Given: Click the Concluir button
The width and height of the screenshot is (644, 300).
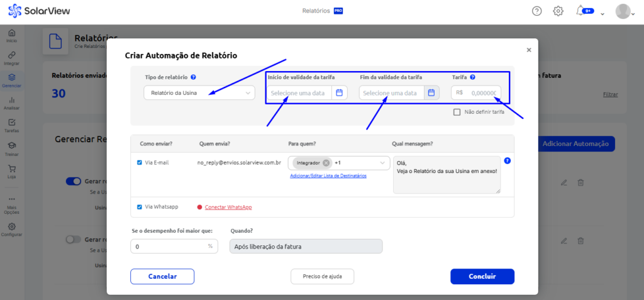Looking at the screenshot, I should [482, 276].
